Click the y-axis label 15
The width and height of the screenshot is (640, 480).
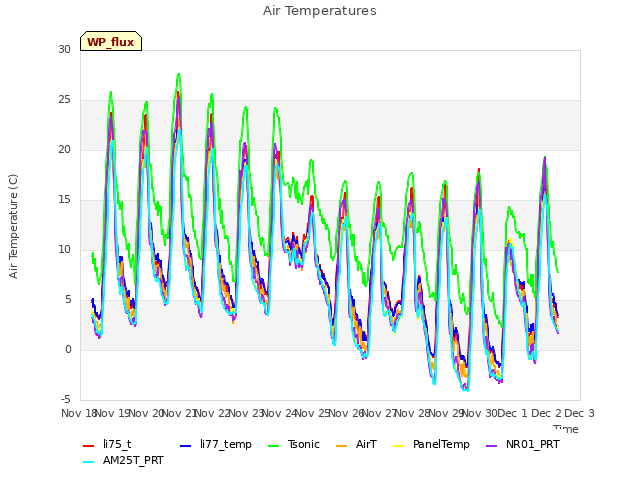point(64,200)
